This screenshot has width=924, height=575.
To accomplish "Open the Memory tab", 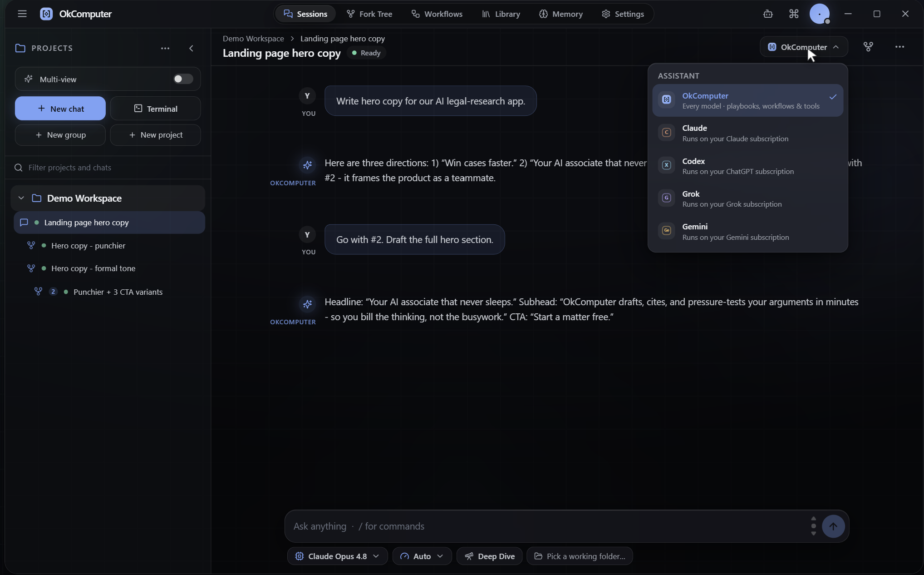I will tap(561, 14).
